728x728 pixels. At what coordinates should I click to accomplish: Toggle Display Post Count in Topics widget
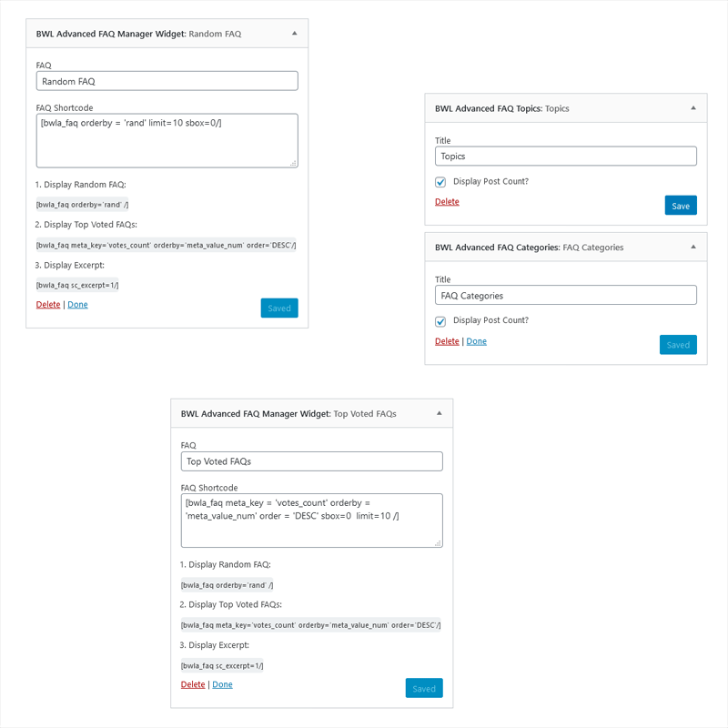(x=440, y=181)
